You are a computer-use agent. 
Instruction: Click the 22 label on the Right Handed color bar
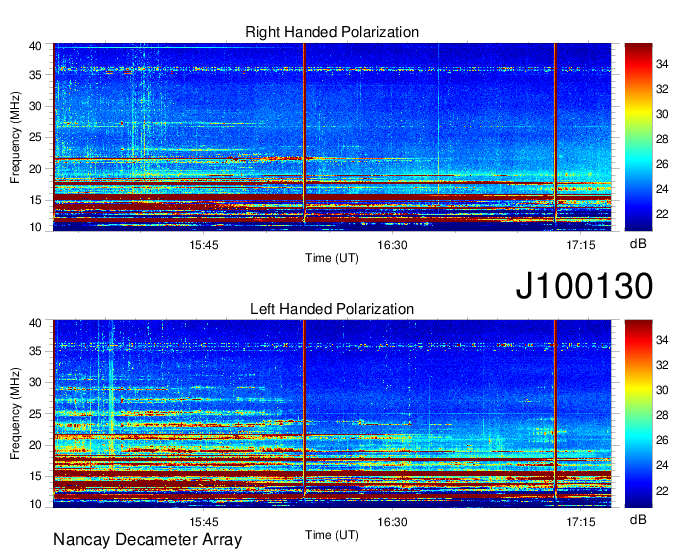click(662, 214)
